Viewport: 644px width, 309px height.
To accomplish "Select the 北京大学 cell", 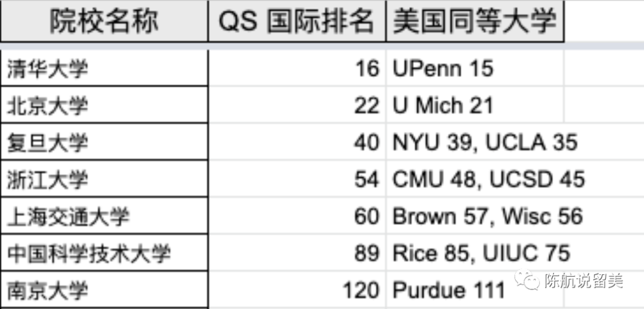I will pyautogui.click(x=48, y=106).
